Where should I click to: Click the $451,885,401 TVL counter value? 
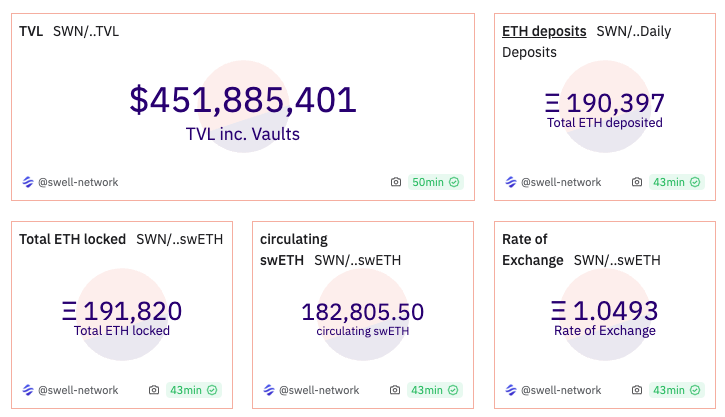point(243,100)
